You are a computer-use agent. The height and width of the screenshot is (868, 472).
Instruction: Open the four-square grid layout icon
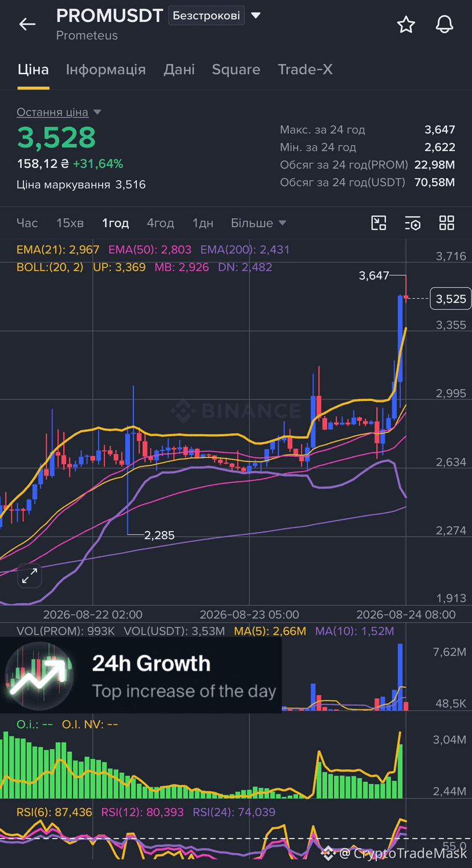click(446, 223)
